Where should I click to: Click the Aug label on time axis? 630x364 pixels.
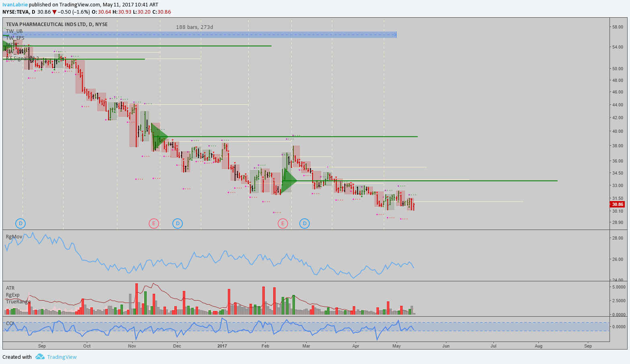pos(539,346)
